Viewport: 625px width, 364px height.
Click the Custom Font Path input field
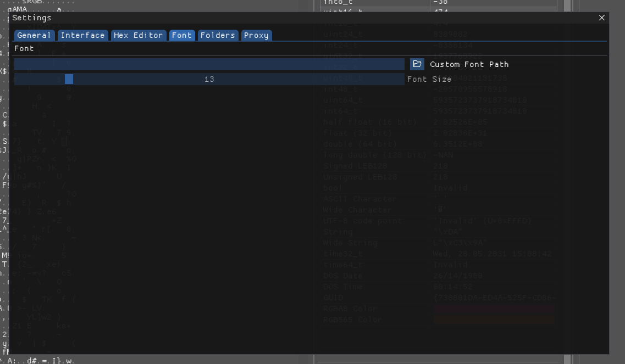pos(209,64)
